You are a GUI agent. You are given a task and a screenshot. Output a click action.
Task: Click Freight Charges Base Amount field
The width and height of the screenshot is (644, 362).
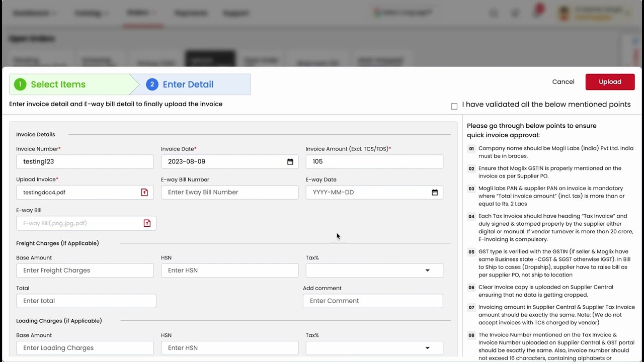85,270
